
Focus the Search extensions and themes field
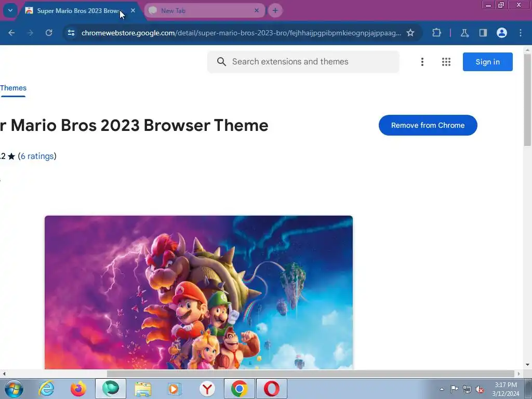pos(303,62)
